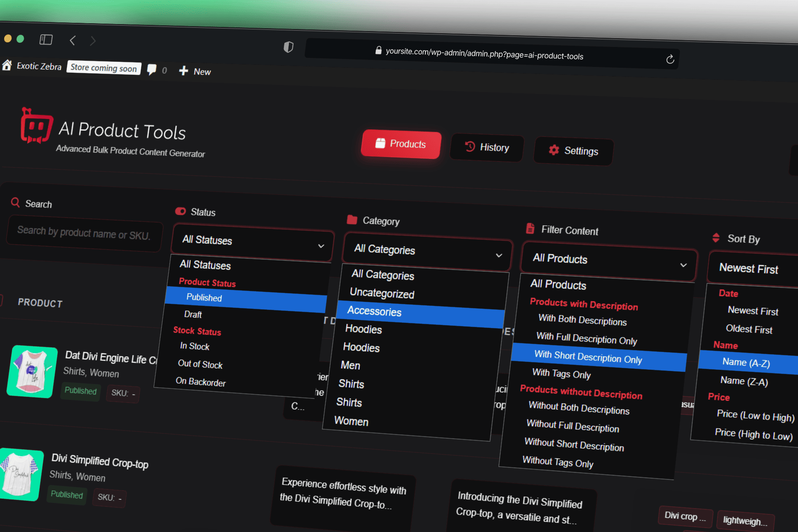Viewport: 798px width, 532px height.
Task: Select All Statuses option in the list
Action: [205, 265]
